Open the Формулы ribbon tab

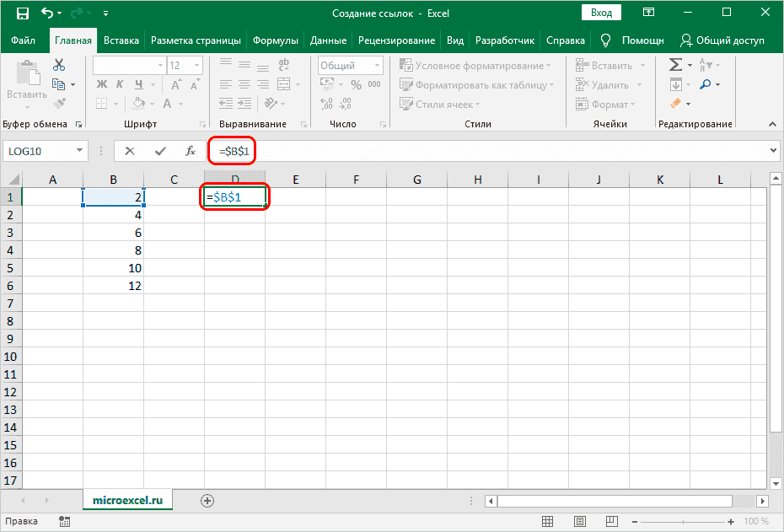(x=275, y=40)
